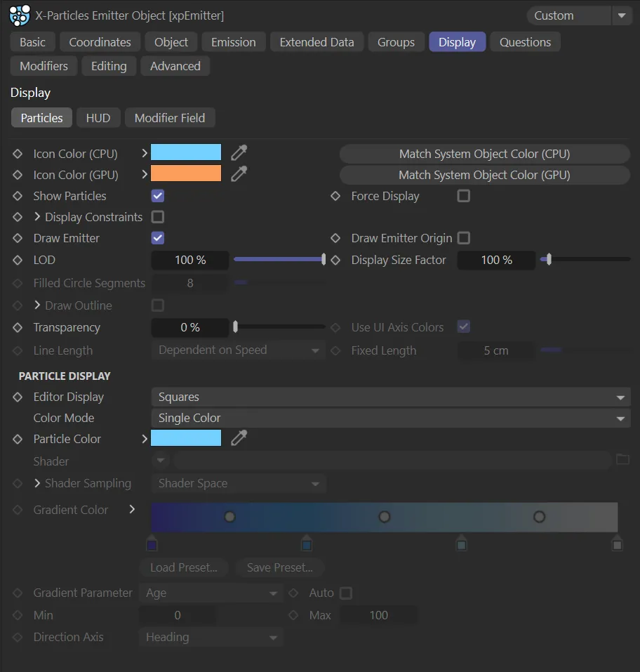
Task: Click the eyedropper next to Icon Color (GPU)
Action: click(239, 174)
